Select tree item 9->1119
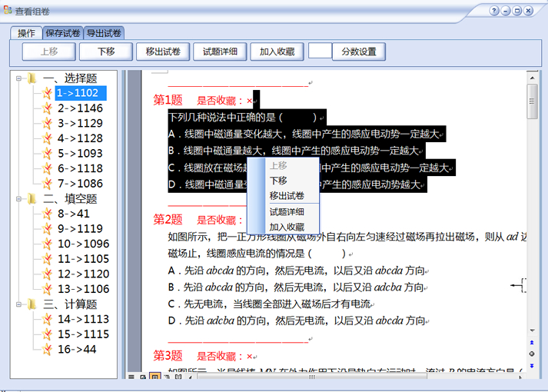Image resolution: width=548 pixels, height=392 pixels. (x=80, y=228)
